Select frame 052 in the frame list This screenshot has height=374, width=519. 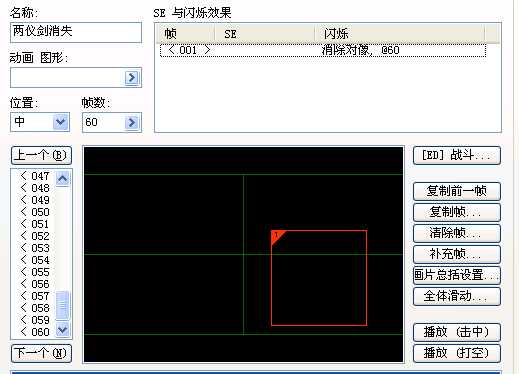pos(35,236)
